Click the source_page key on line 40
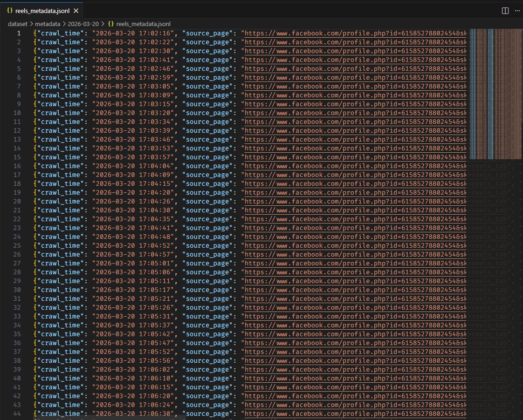Screen dimensions: 523x420 [206, 378]
